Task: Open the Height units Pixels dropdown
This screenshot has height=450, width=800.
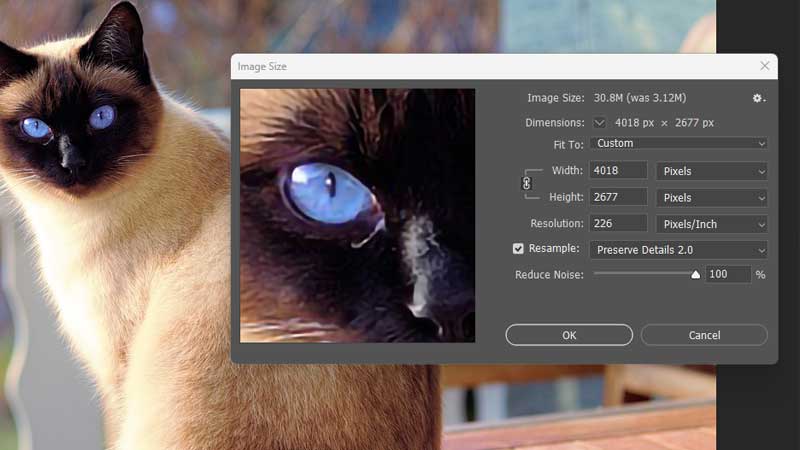Action: point(711,197)
